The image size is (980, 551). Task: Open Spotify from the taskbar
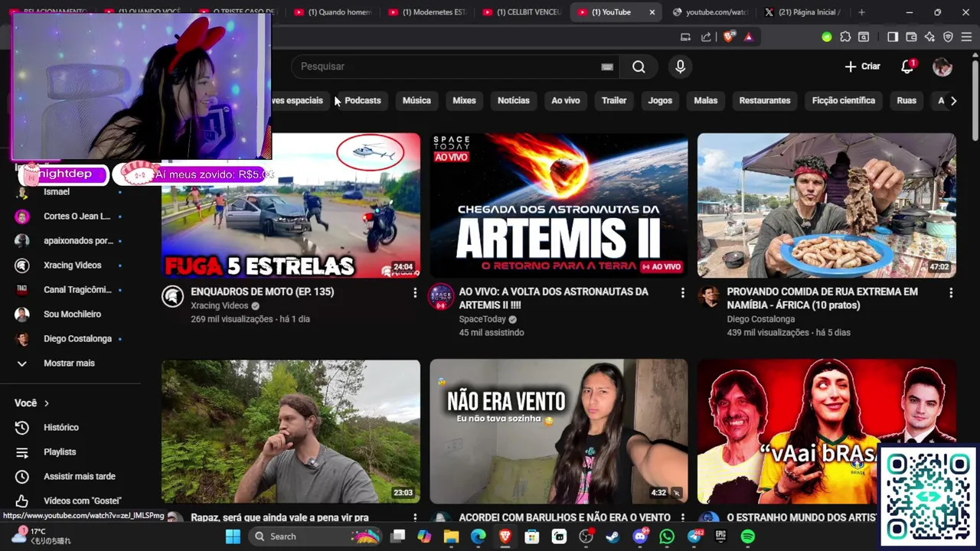point(747,536)
